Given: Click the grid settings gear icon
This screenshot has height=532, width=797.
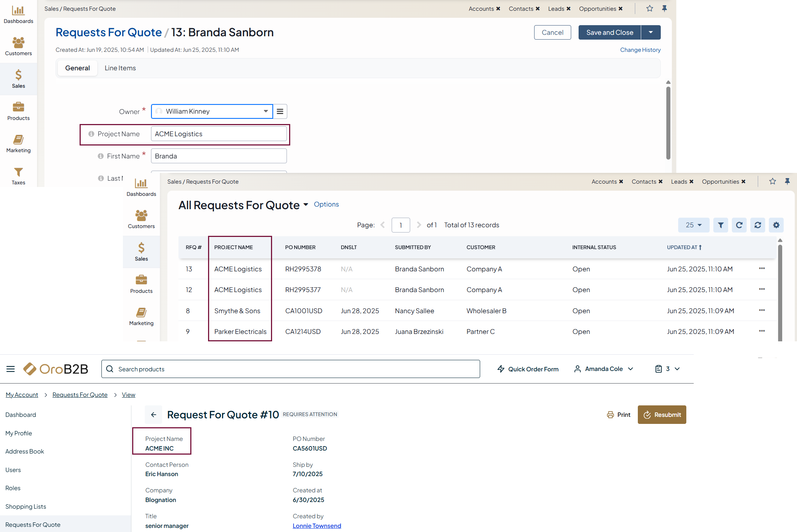Looking at the screenshot, I should coord(776,225).
